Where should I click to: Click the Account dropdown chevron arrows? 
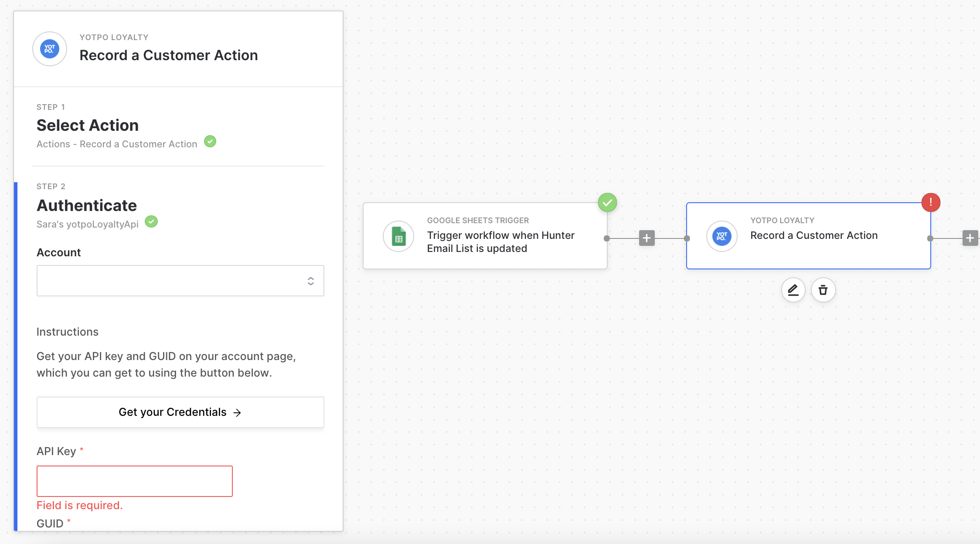point(311,281)
